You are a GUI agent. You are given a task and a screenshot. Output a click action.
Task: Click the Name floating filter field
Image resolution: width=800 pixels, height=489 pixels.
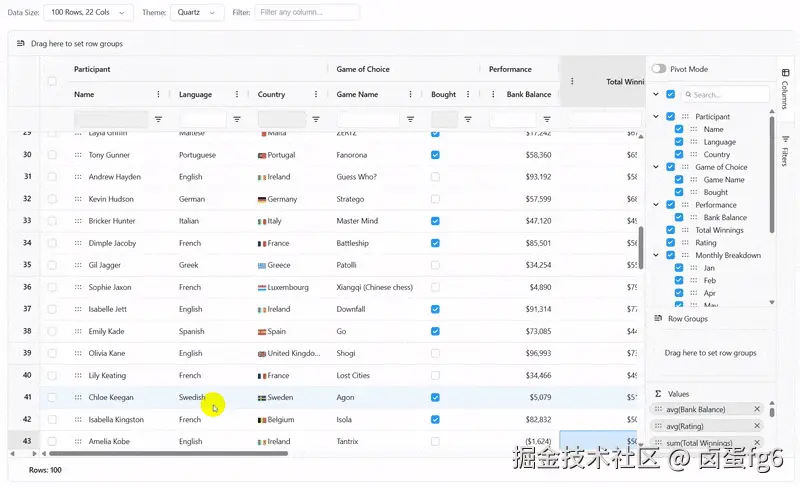(111, 119)
